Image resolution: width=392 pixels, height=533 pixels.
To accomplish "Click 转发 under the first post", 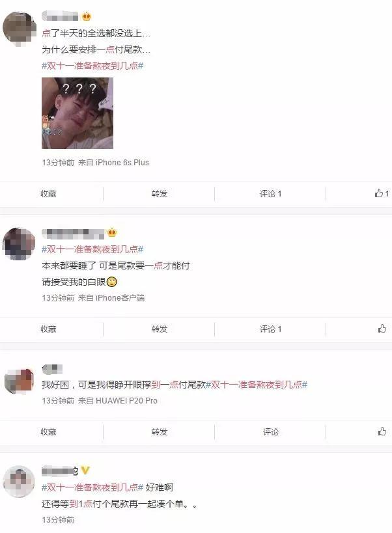I will coord(160,193).
